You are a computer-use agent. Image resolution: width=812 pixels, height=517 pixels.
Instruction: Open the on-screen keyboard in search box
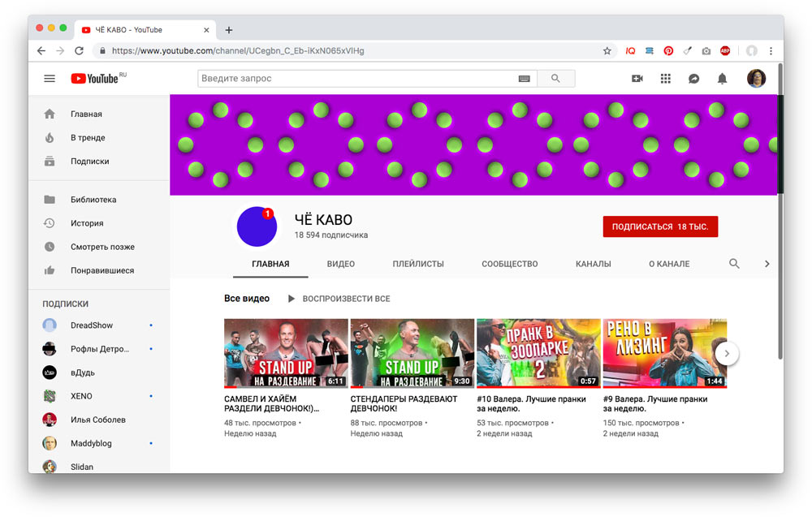click(524, 79)
